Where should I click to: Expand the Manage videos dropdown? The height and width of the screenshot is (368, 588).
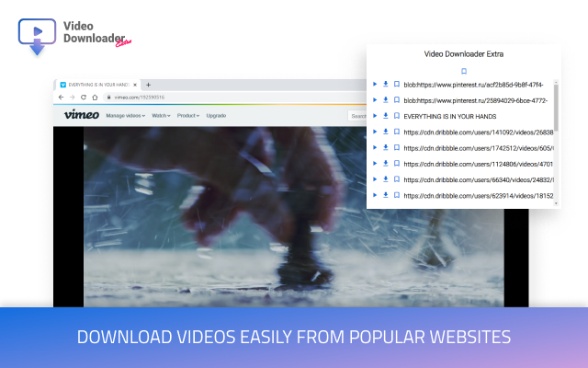125,116
